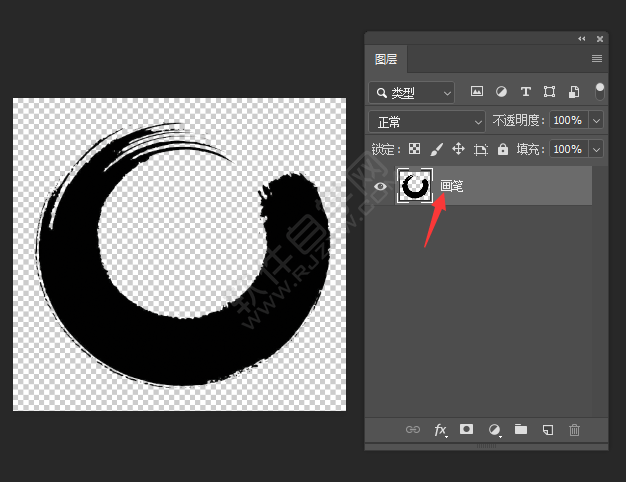This screenshot has width=626, height=482.
Task: Open the 类型 filter type dropdown
Action: [411, 93]
